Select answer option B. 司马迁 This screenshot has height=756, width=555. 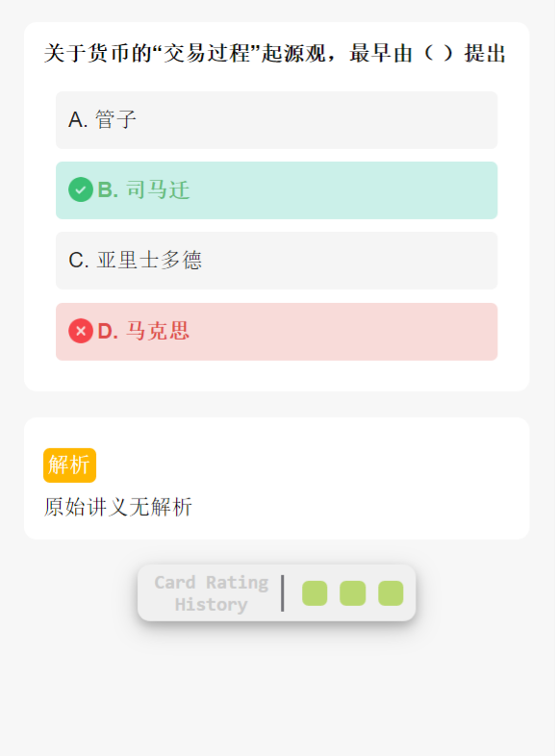point(276,190)
